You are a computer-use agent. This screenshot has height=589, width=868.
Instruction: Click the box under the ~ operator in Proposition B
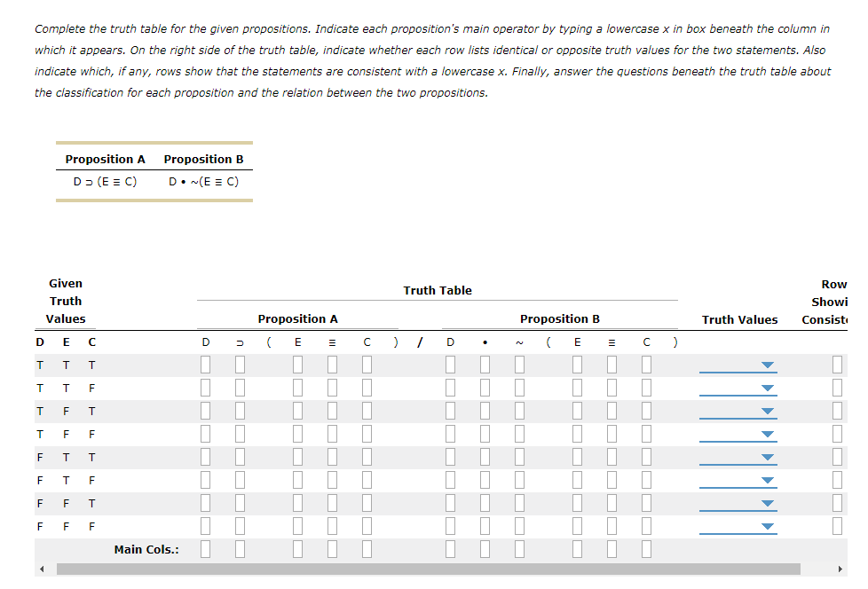point(517,365)
